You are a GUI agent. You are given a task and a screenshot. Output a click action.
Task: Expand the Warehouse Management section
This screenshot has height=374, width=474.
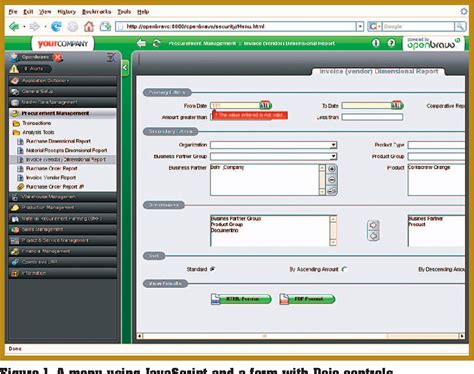pyautogui.click(x=63, y=197)
